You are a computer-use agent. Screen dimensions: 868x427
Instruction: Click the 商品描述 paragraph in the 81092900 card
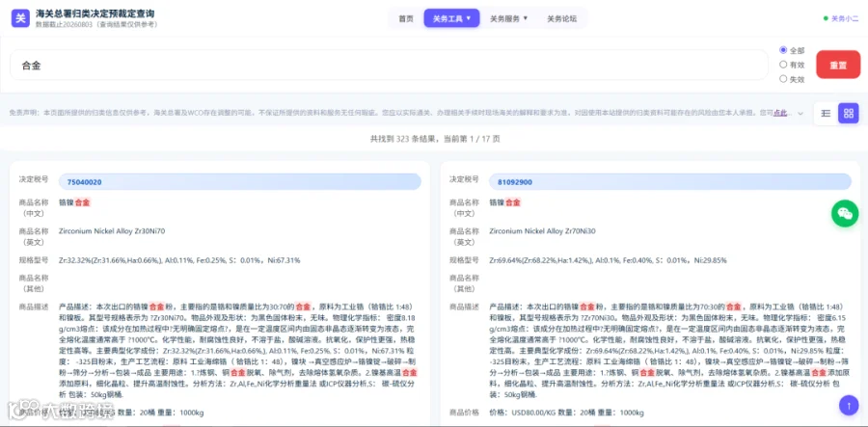[x=668, y=350]
